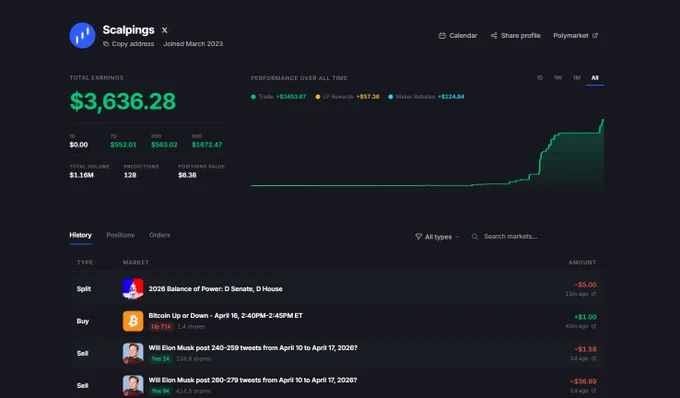680x398 pixels.
Task: Click the $552.01 7D earnings value
Action: click(x=123, y=145)
